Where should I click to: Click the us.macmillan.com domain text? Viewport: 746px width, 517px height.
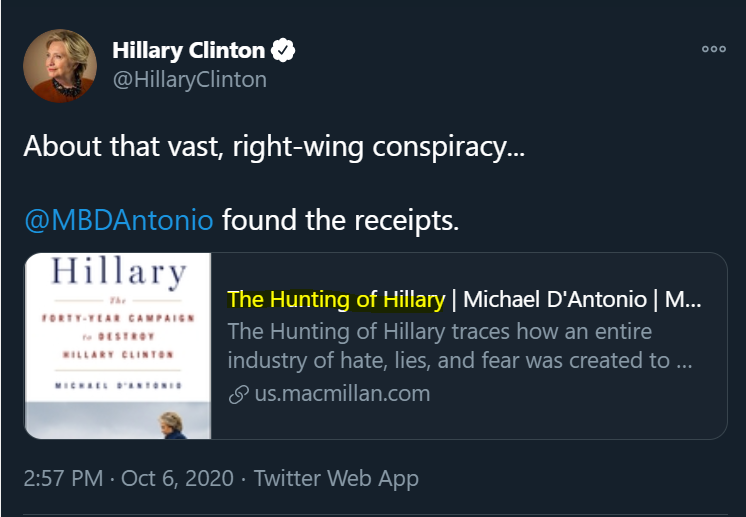tap(342, 393)
